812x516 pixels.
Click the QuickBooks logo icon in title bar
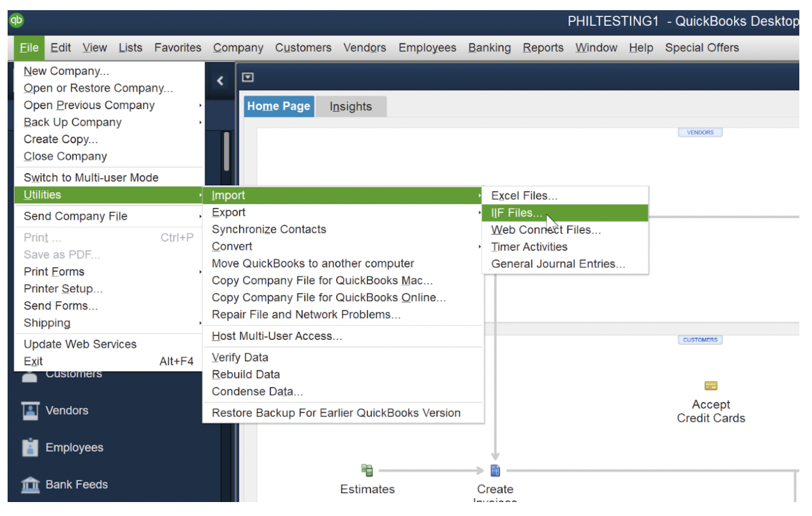16,21
